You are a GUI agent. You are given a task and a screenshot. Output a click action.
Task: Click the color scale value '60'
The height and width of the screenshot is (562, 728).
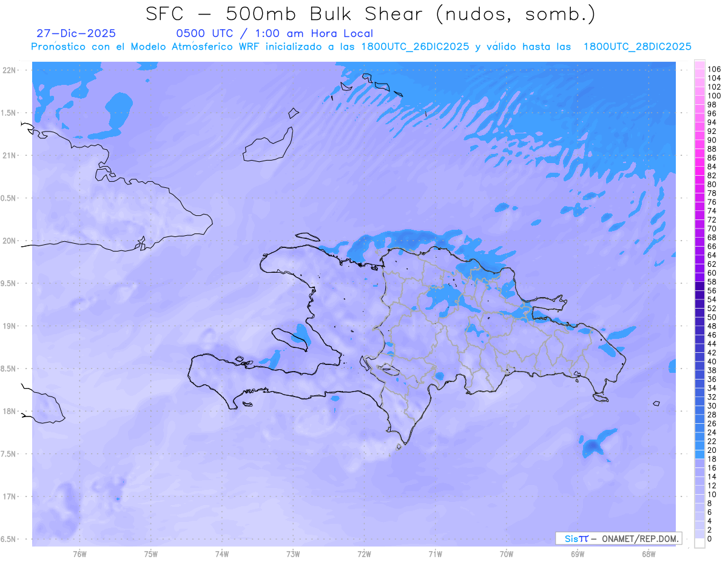click(x=712, y=273)
